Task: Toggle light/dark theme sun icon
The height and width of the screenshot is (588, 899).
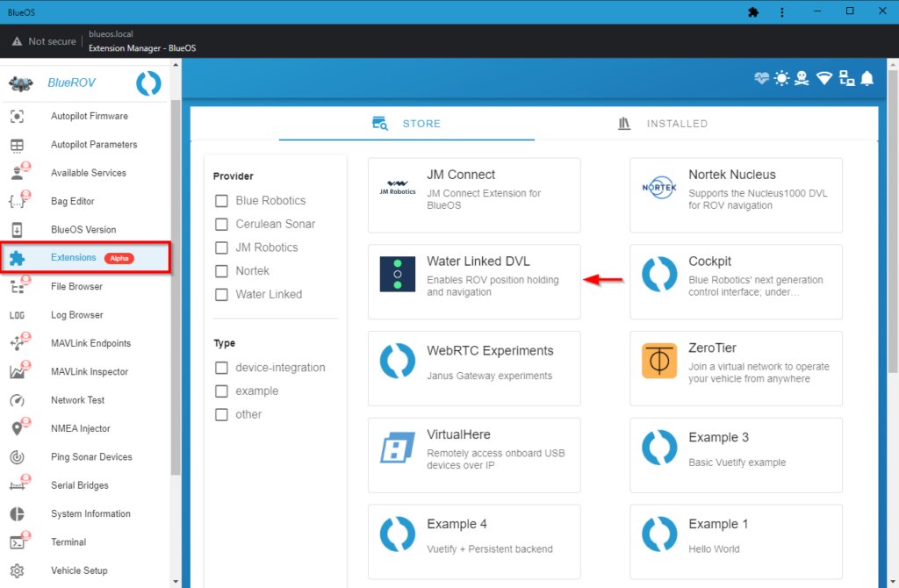Action: click(x=782, y=79)
